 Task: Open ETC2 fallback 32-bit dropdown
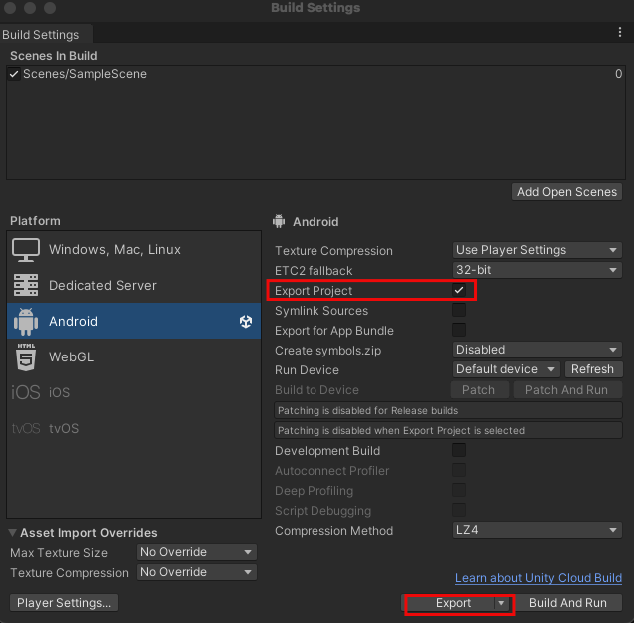[537, 270]
